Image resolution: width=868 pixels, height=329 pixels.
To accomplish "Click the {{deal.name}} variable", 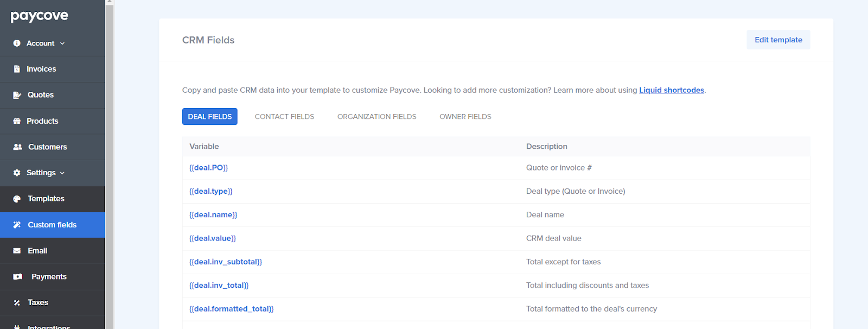I will coord(213,215).
